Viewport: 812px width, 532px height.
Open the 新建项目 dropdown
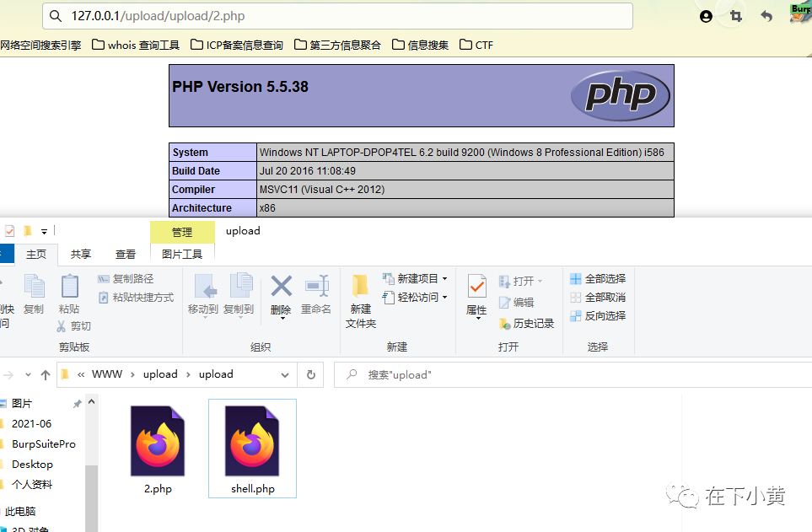click(415, 279)
